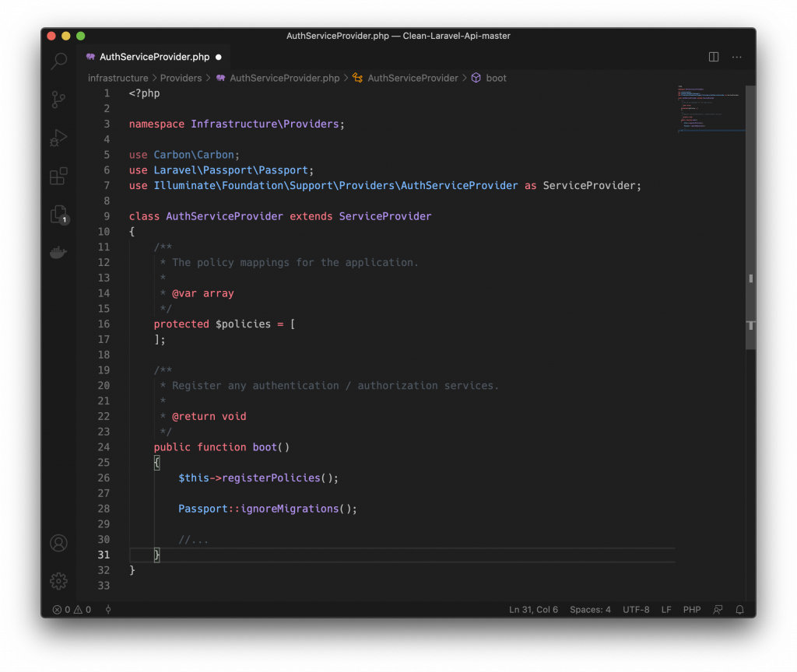
Task: Open the Explorer with one pending badge
Action: (60, 215)
